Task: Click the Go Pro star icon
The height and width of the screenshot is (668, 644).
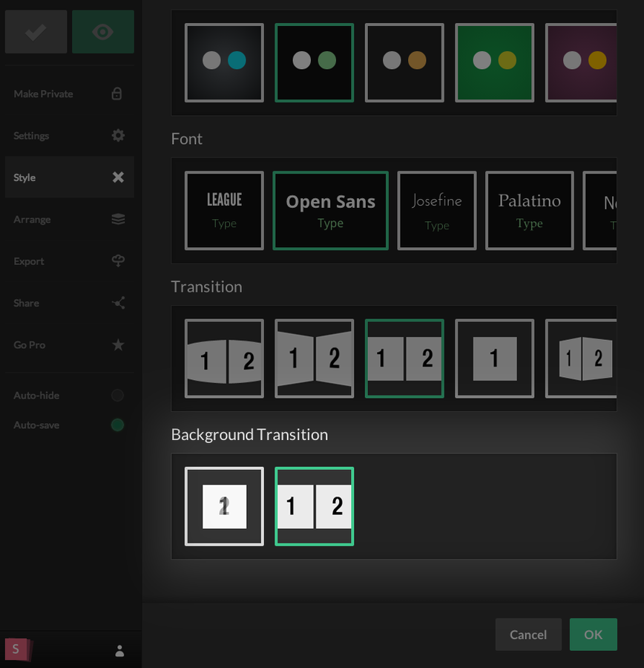Action: pos(118,345)
